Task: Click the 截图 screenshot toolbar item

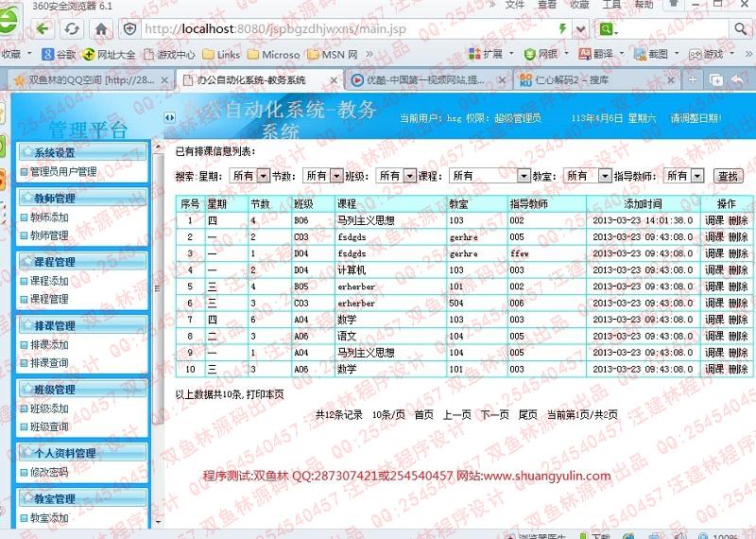Action: tap(656, 54)
